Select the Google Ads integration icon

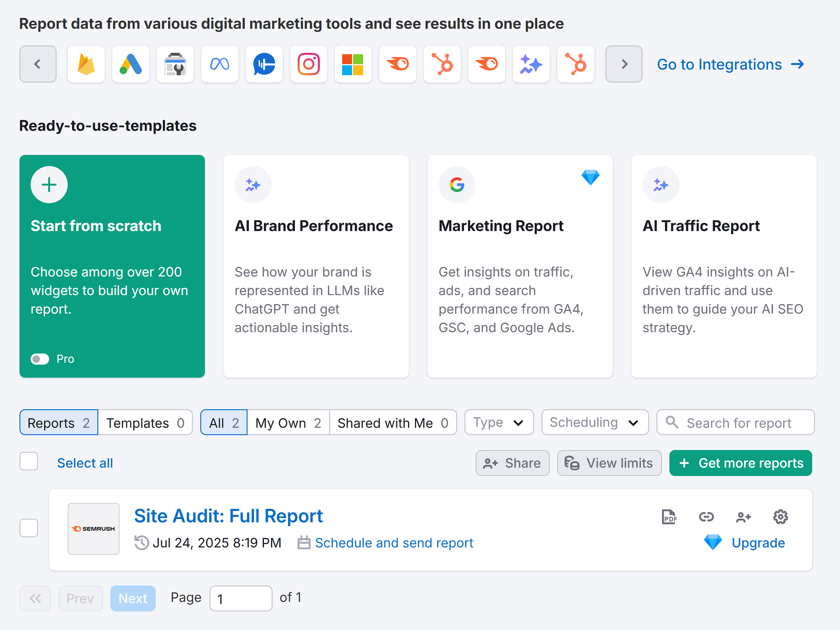coord(131,64)
